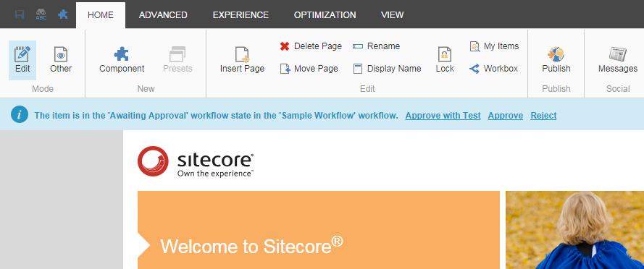
Task: Click the Sitecore logo
Action: point(196,161)
